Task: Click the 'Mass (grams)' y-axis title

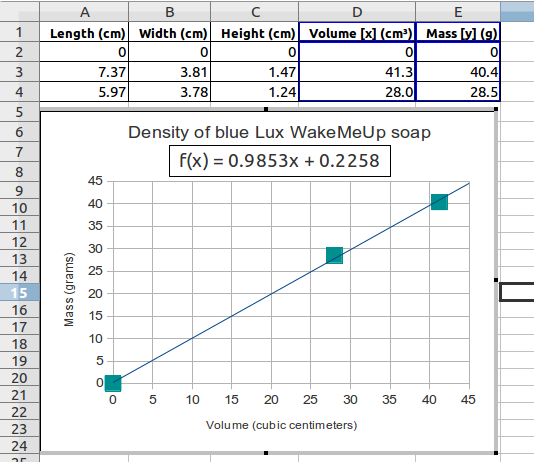Action: tap(69, 290)
